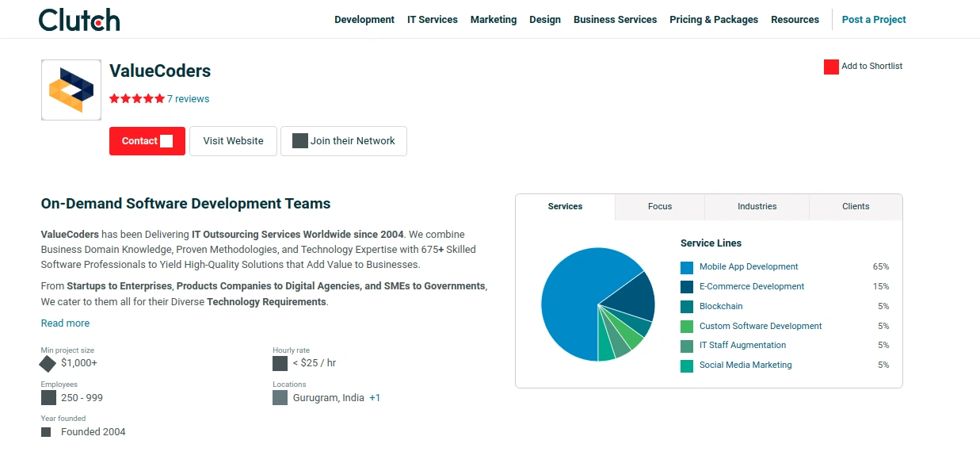Open the Clients tab
This screenshot has width=980, height=463.
(x=856, y=207)
